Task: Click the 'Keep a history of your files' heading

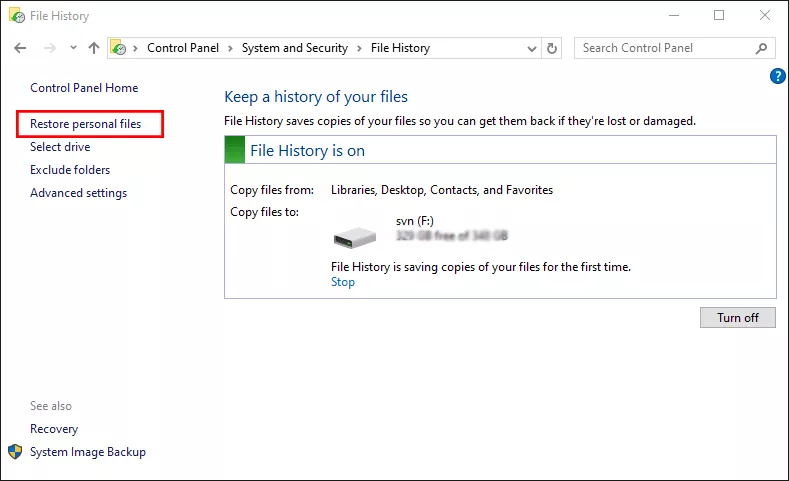Action: point(316,97)
